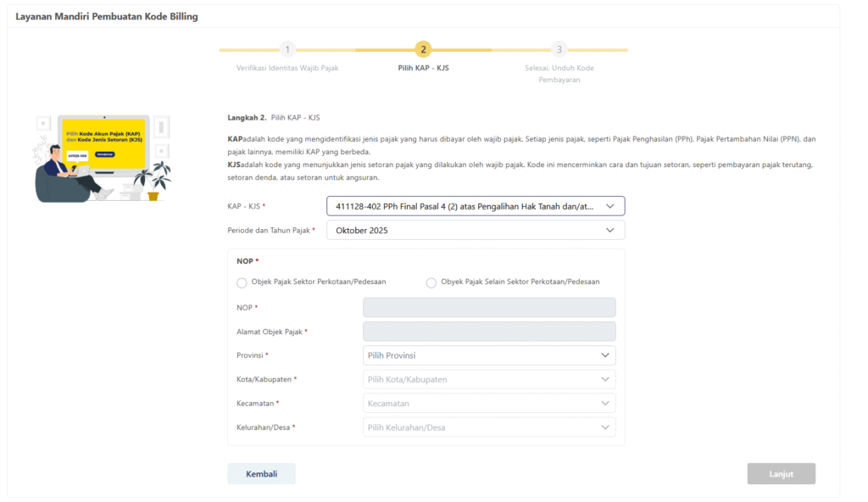
Task: Expand the Kecamatan dropdown
Action: pos(488,404)
